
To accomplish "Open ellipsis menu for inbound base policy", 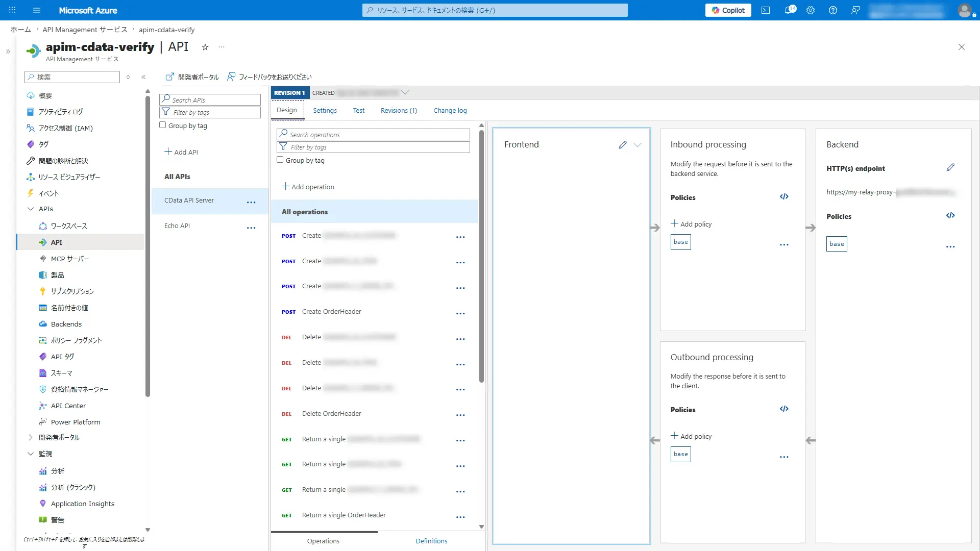I will click(784, 245).
